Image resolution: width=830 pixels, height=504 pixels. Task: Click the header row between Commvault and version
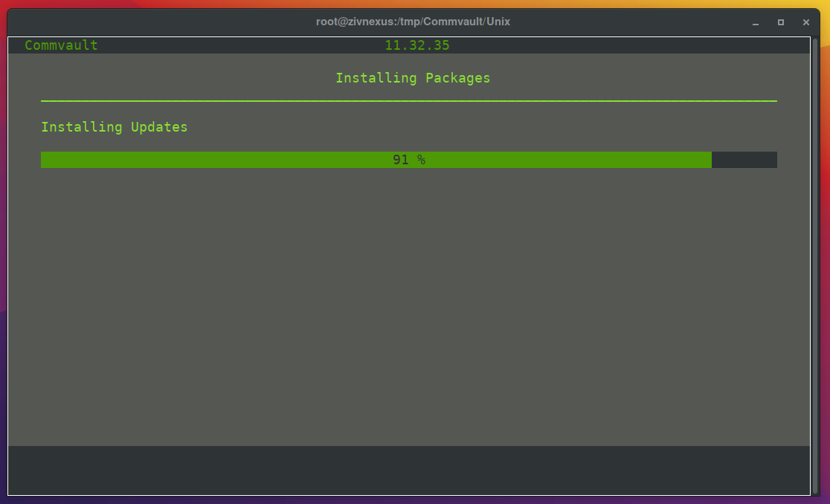pyautogui.click(x=238, y=45)
